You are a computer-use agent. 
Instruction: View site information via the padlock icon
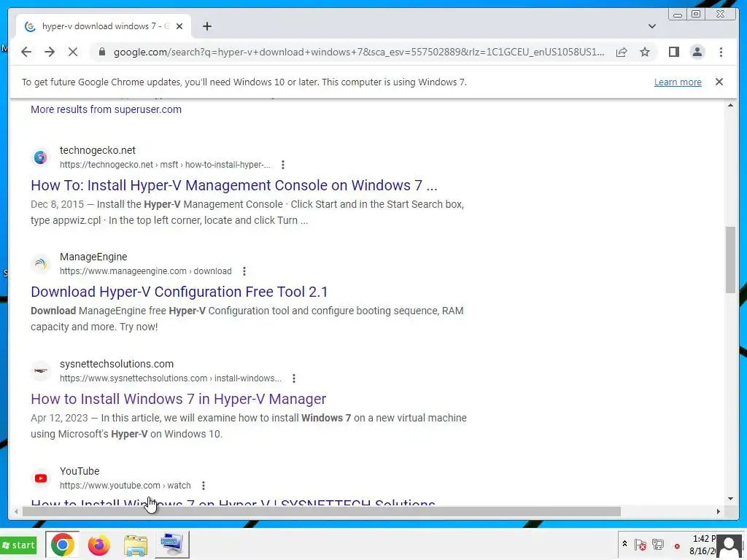click(101, 52)
